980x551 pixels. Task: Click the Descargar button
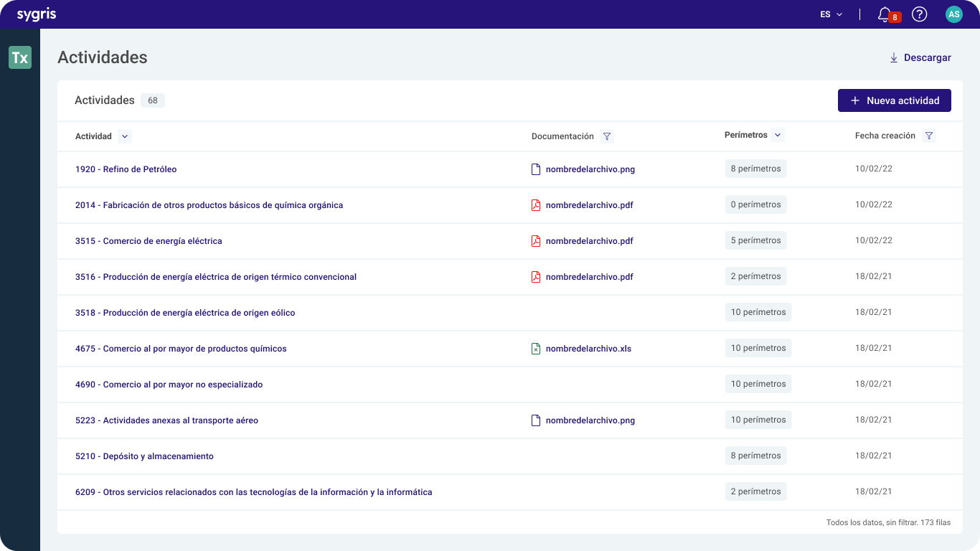[x=920, y=57]
